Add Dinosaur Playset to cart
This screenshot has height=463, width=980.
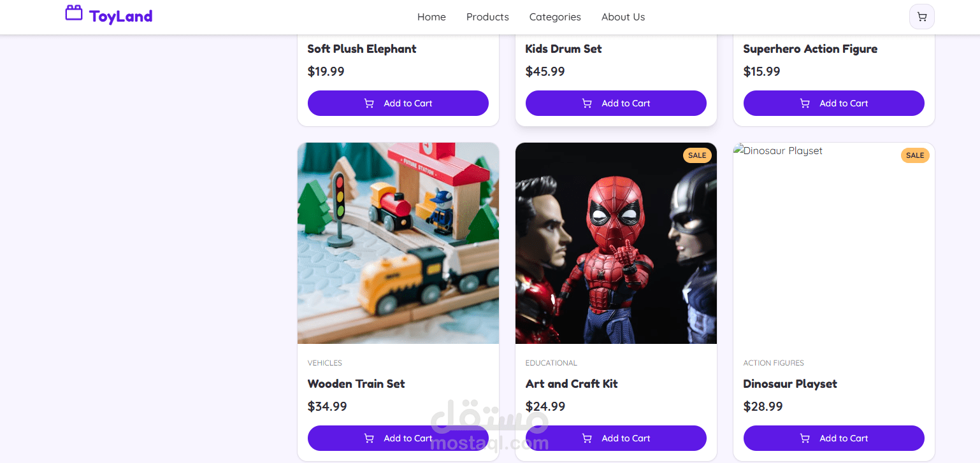coord(834,438)
